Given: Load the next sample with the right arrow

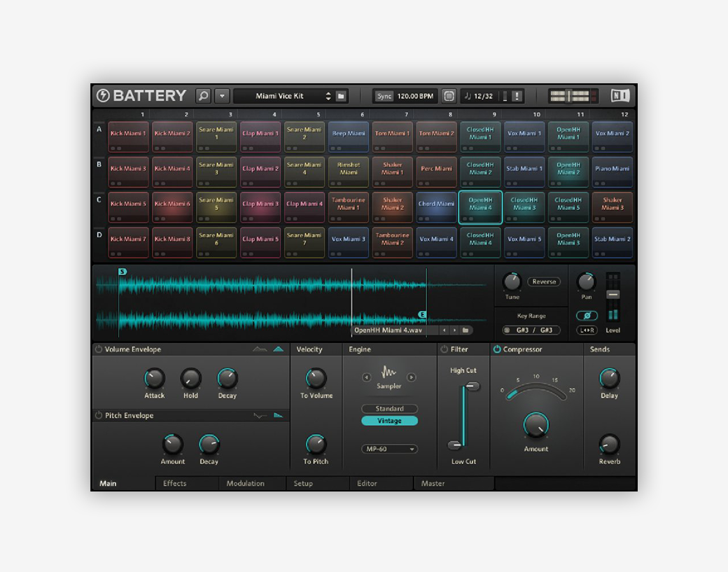Looking at the screenshot, I should [x=454, y=330].
